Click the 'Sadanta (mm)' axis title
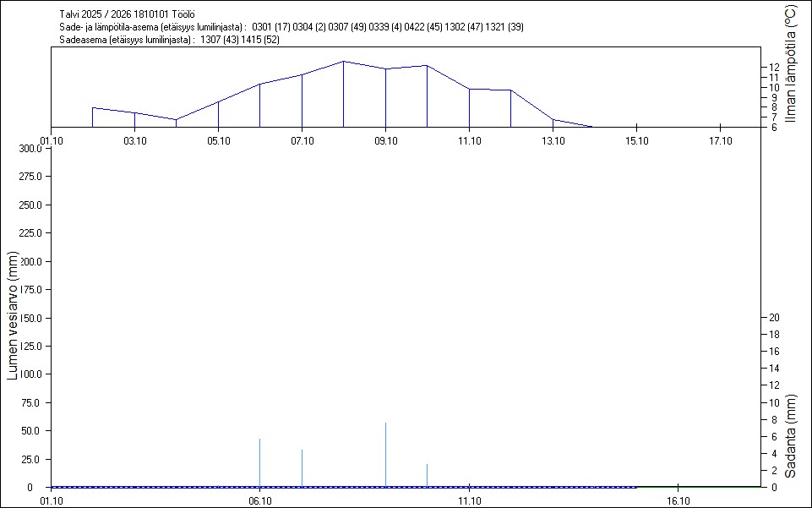The image size is (812, 508). coord(790,438)
